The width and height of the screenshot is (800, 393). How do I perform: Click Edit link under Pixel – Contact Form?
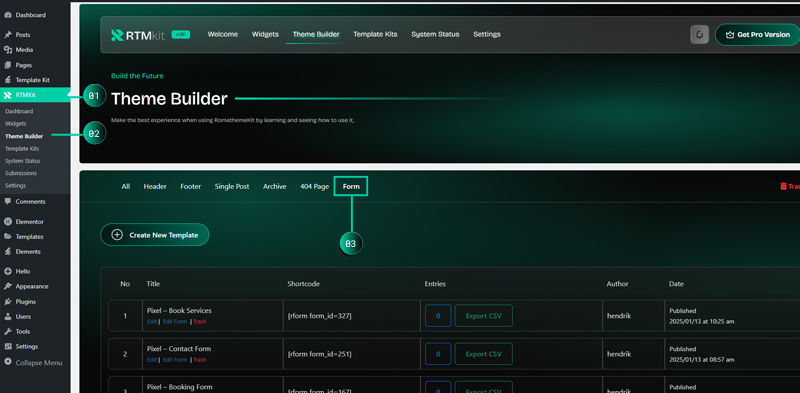(x=152, y=360)
